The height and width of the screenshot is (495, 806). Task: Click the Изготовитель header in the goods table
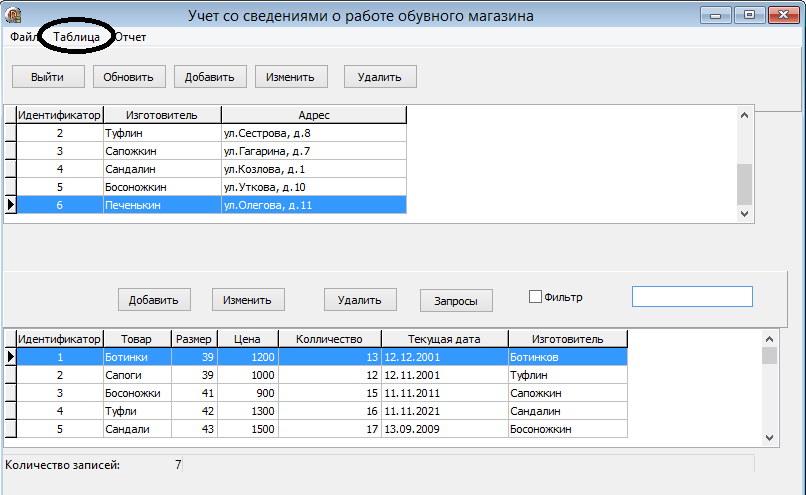coord(567,339)
